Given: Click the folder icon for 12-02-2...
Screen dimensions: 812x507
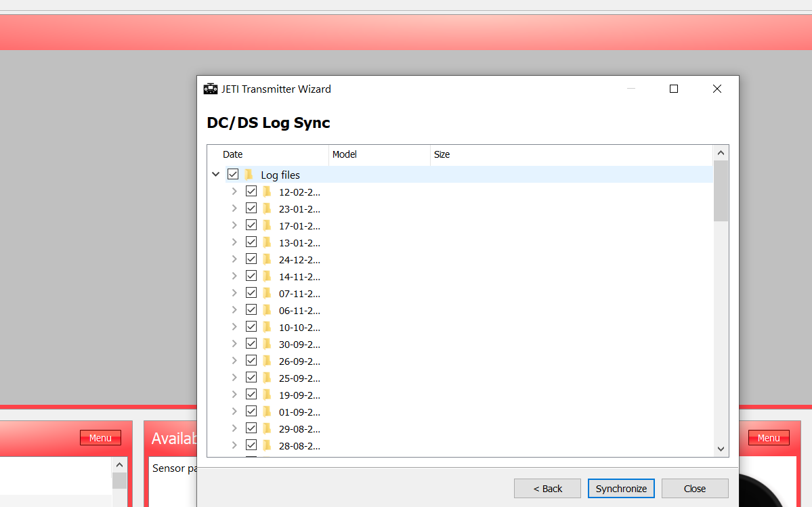Looking at the screenshot, I should [x=268, y=192].
